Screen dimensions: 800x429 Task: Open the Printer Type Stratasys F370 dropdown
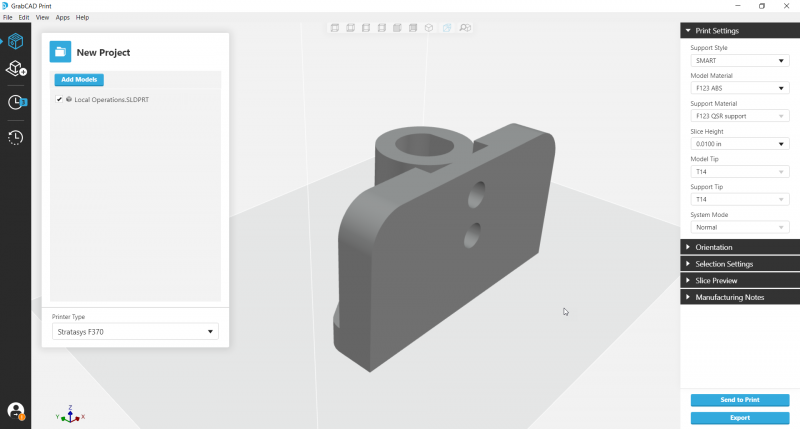click(135, 332)
